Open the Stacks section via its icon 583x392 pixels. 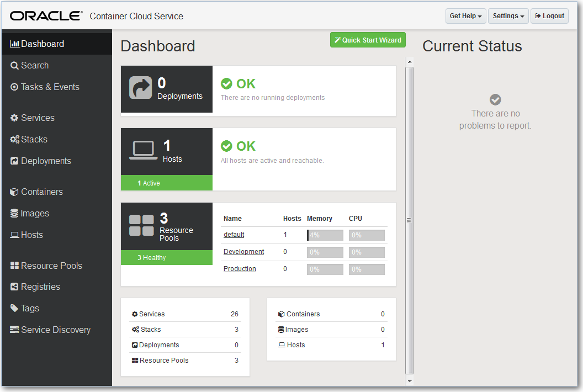(15, 139)
